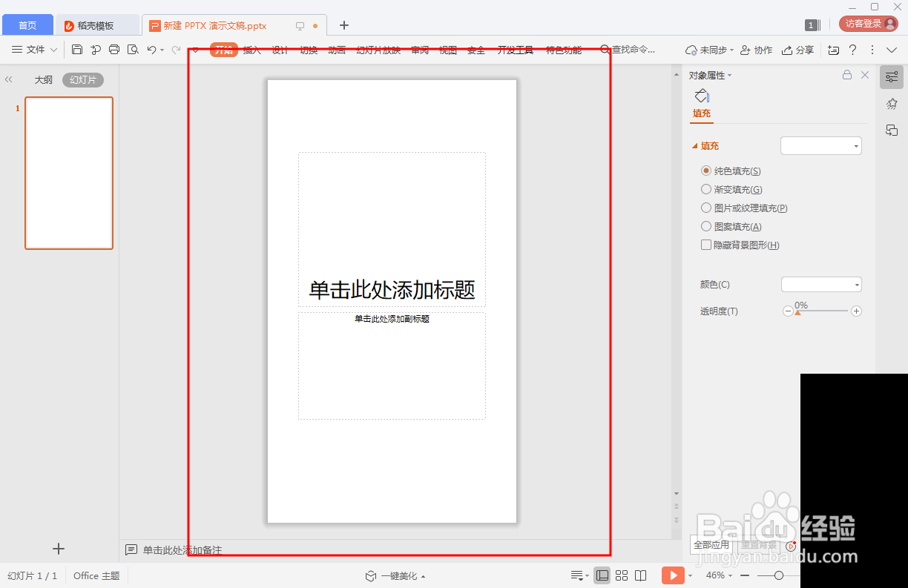Screen dimensions: 908x588
Task: Add a new slide with plus icon
Action: point(59,549)
